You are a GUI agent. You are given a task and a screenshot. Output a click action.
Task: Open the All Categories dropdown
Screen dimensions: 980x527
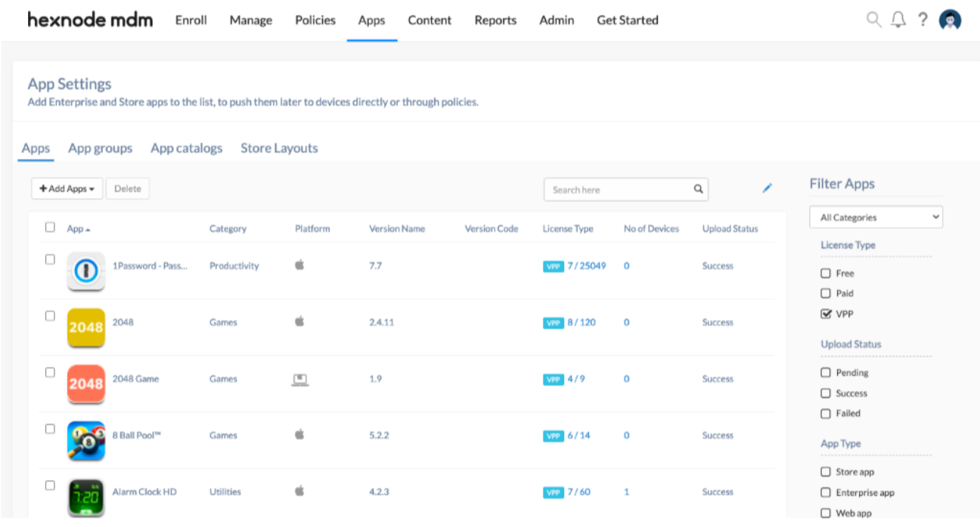pyautogui.click(x=876, y=217)
